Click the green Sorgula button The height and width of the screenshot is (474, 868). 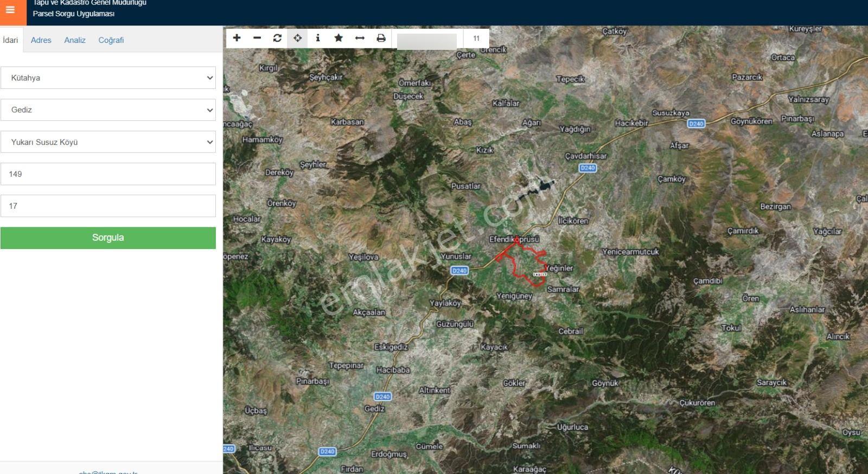click(x=108, y=238)
